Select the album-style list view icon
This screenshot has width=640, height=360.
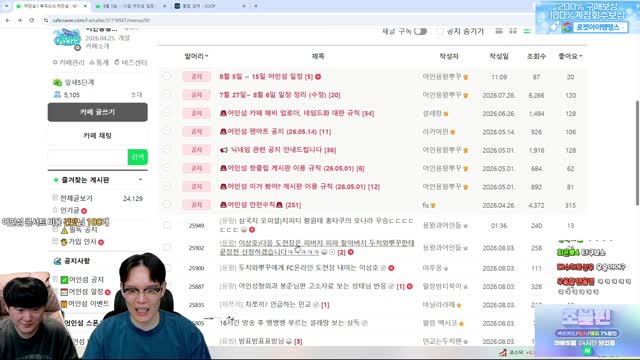[499, 31]
